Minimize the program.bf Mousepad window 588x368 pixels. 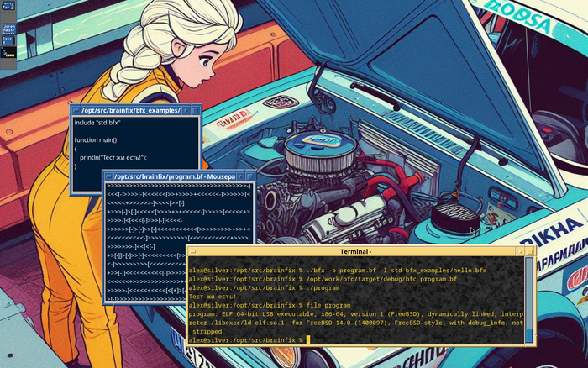click(x=241, y=176)
